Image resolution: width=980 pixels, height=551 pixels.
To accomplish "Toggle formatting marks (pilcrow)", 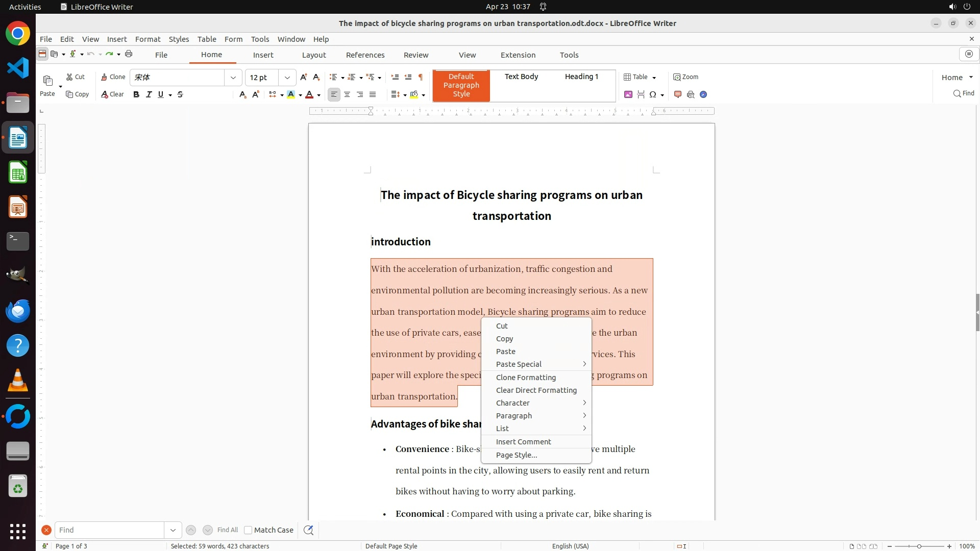I will (x=421, y=77).
